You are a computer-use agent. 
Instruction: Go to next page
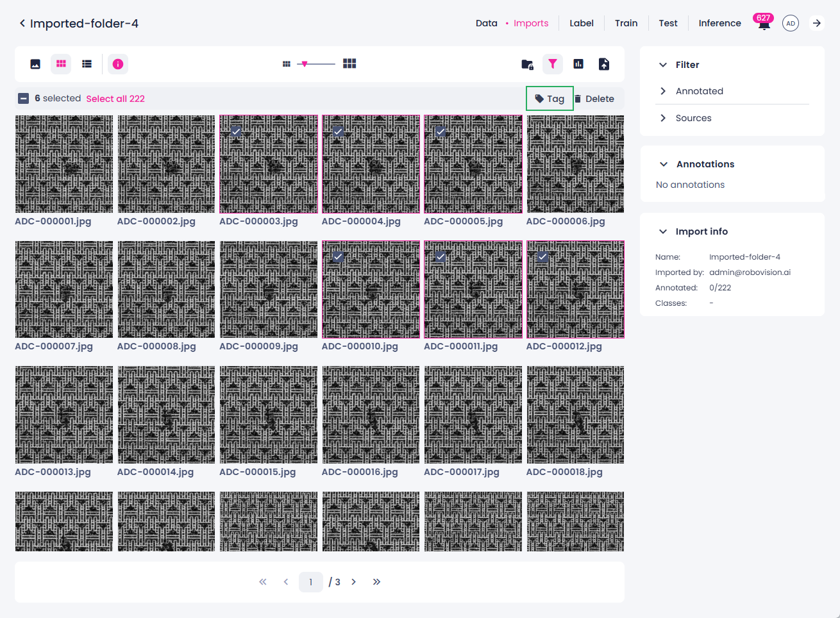353,582
